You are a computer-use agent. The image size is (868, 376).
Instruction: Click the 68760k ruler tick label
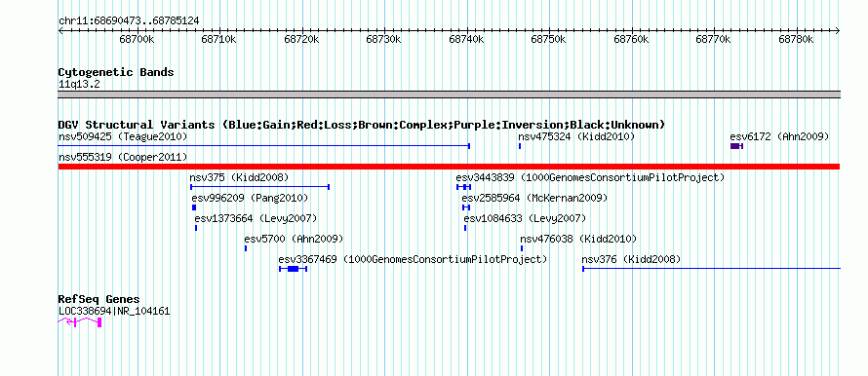[x=632, y=40]
